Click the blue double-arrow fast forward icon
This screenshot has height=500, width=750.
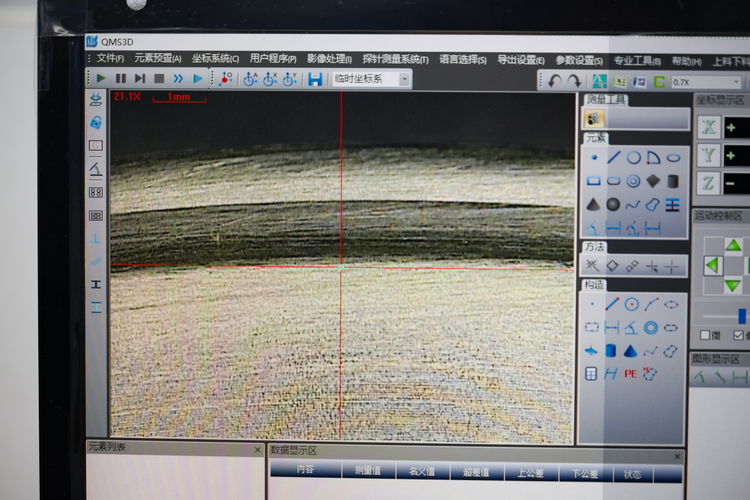click(x=178, y=78)
